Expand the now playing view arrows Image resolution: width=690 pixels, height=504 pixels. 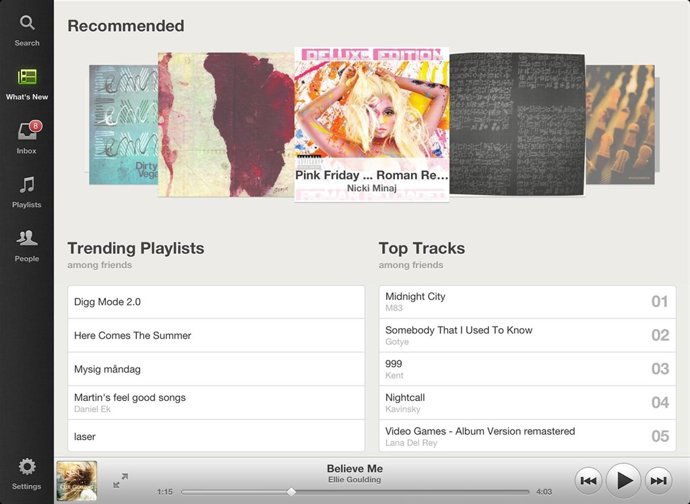click(120, 480)
